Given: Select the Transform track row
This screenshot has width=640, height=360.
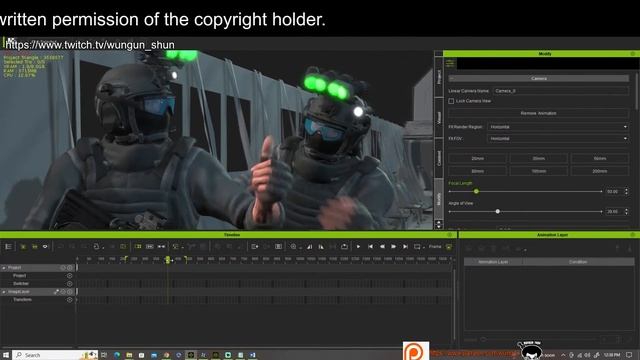Looking at the screenshot, I should click(38, 300).
